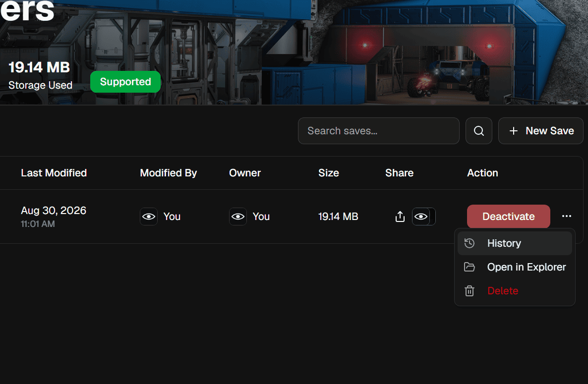Click the Share column header
This screenshot has height=384, width=588.
[x=400, y=173]
